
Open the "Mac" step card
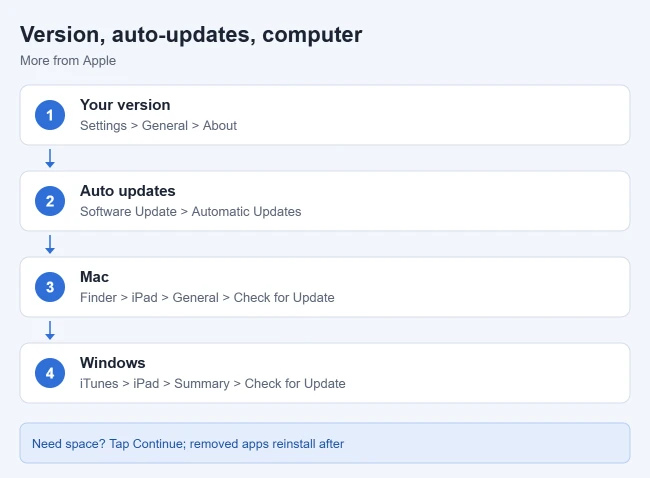point(325,287)
